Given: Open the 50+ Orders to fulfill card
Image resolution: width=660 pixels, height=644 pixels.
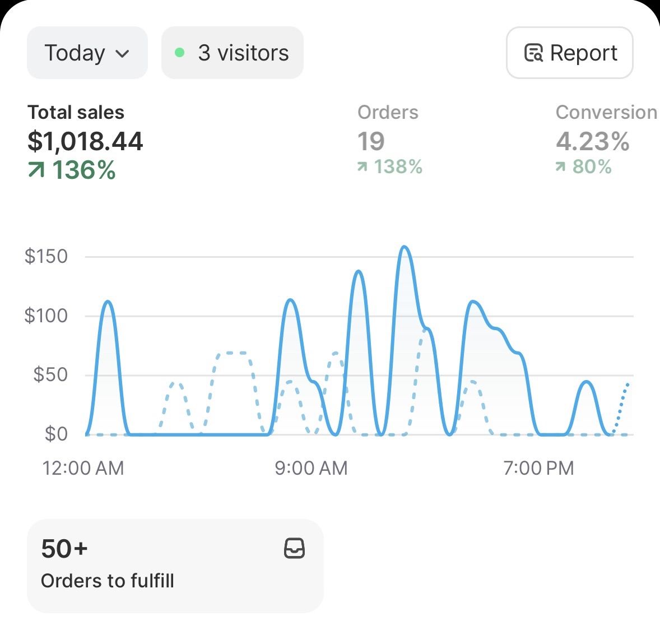Looking at the screenshot, I should (175, 566).
